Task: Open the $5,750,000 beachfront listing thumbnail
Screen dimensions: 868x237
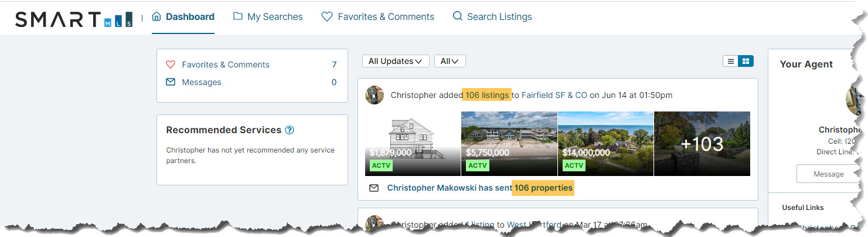Action: (x=509, y=144)
